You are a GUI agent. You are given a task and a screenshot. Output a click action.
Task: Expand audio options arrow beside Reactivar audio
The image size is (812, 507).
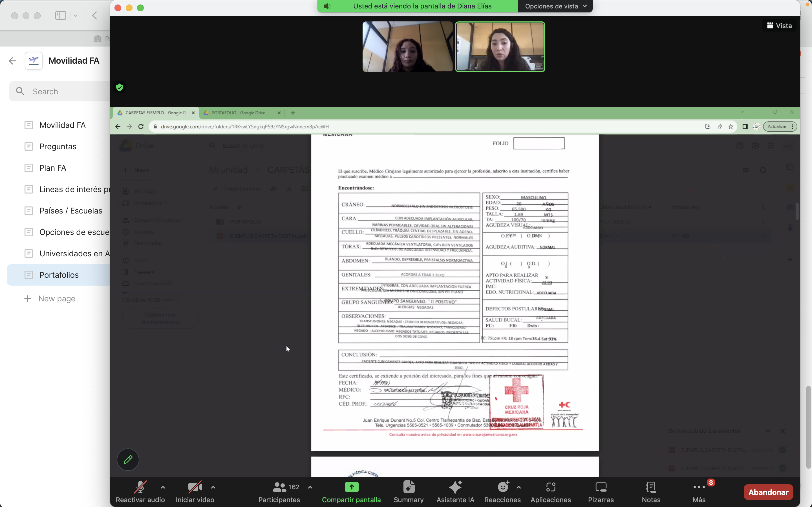[x=163, y=487]
